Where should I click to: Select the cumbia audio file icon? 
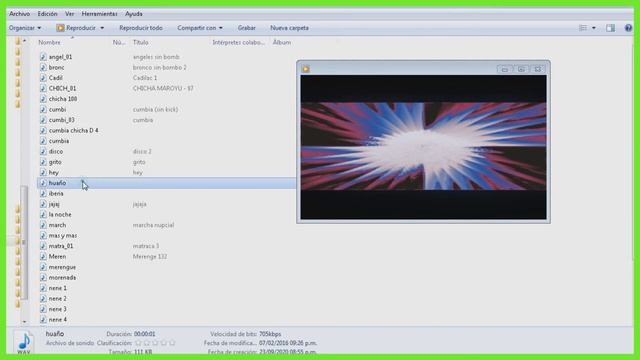click(43, 141)
